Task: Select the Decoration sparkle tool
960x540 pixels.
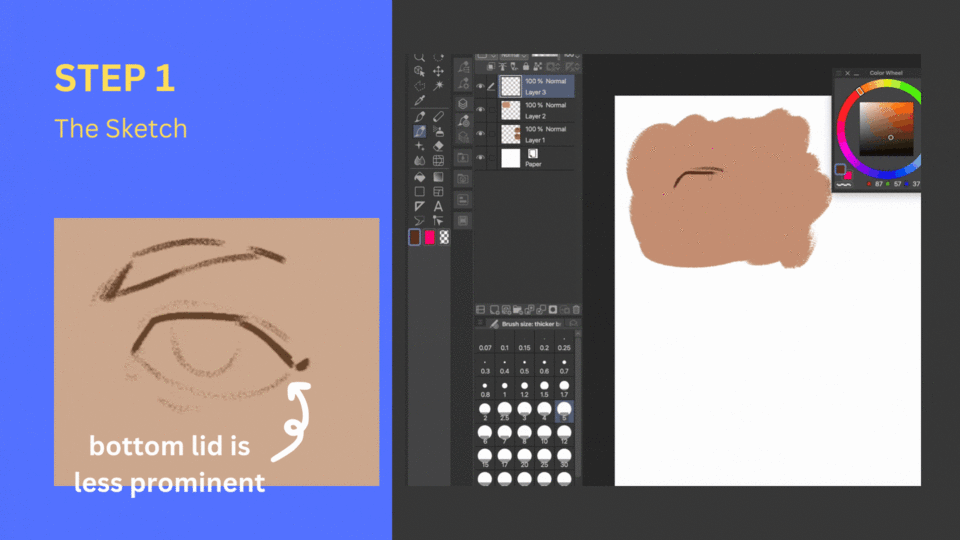Action: (x=419, y=146)
